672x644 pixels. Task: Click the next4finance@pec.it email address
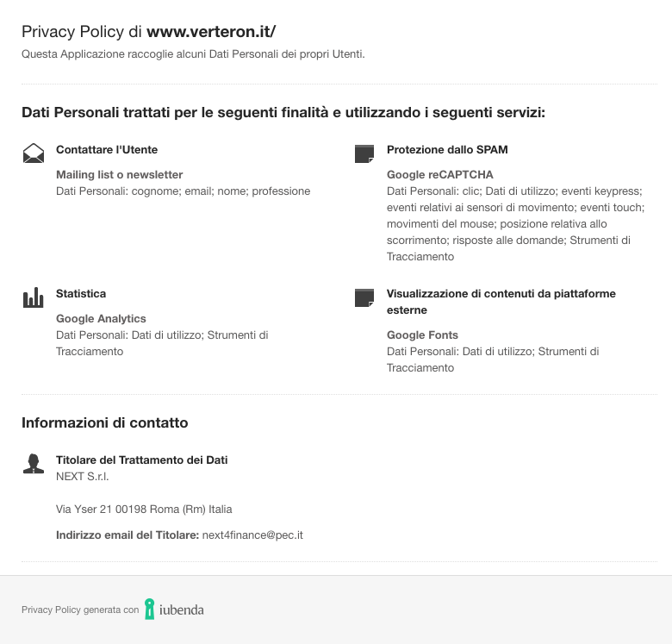[252, 535]
